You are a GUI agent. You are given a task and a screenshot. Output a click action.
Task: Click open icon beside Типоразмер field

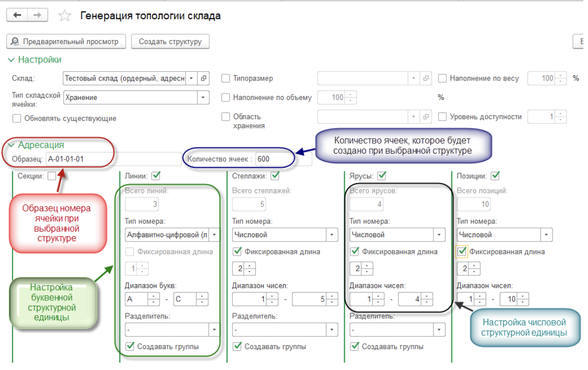coord(426,78)
